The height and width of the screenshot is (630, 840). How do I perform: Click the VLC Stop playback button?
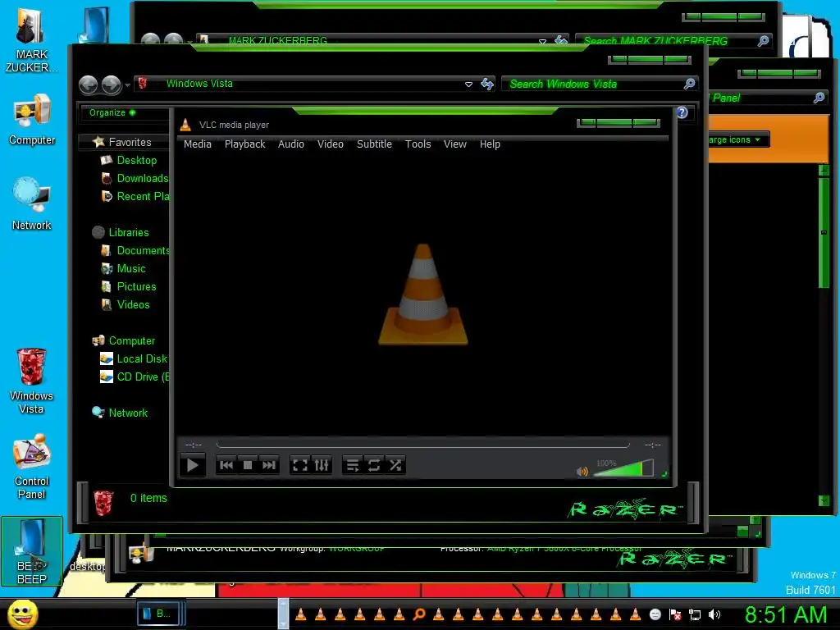(x=248, y=465)
